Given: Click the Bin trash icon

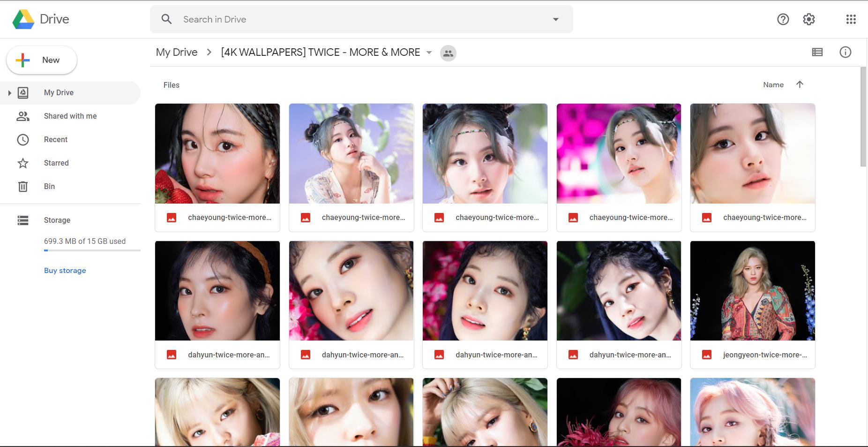Looking at the screenshot, I should coord(23,187).
